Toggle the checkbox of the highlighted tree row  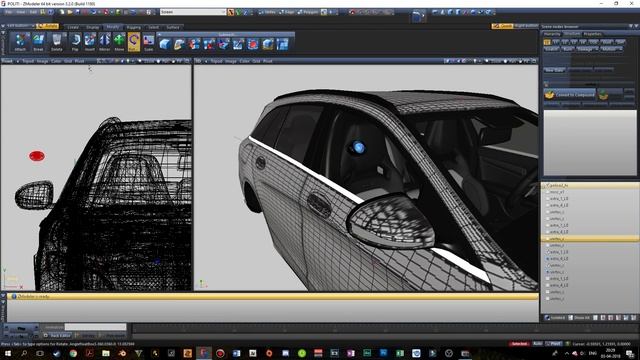pyautogui.click(x=548, y=239)
